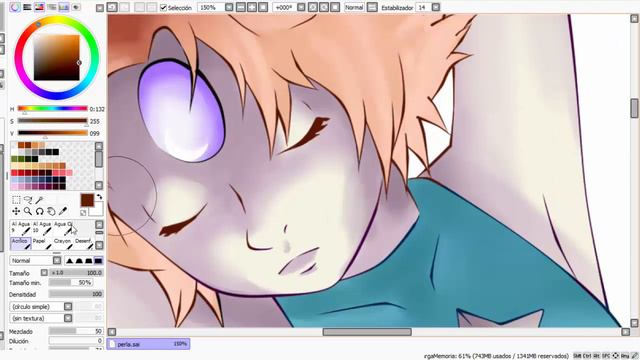Adjust the V value slider

point(53,133)
